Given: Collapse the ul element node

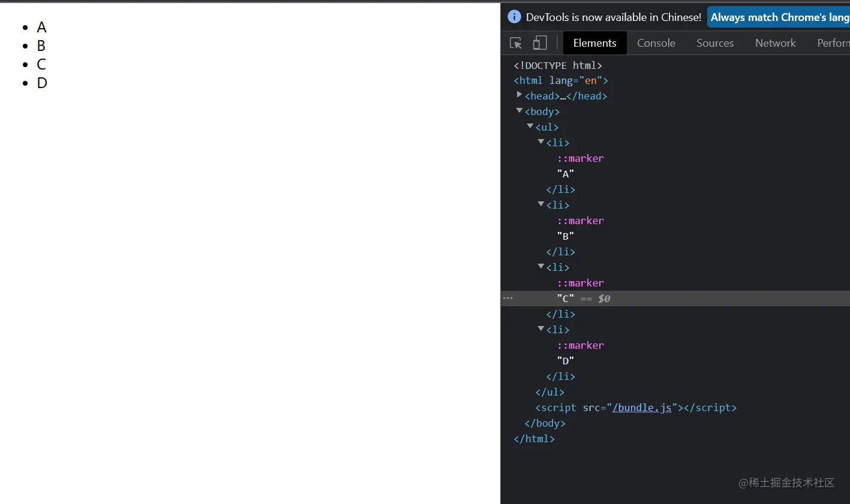Looking at the screenshot, I should 530,126.
